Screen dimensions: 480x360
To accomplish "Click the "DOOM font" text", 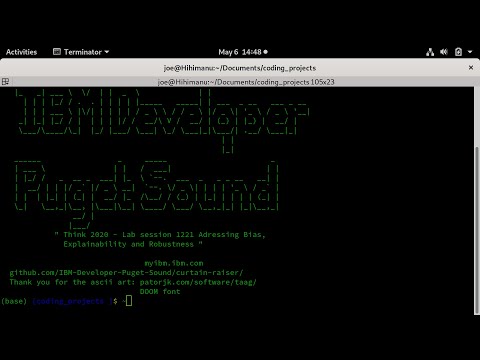I will coord(160,292).
